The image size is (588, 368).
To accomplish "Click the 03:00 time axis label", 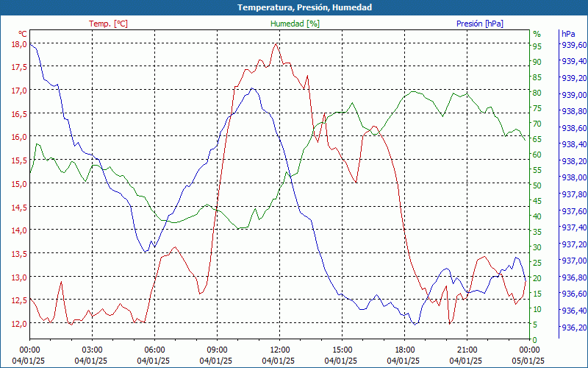I will 92,350.
